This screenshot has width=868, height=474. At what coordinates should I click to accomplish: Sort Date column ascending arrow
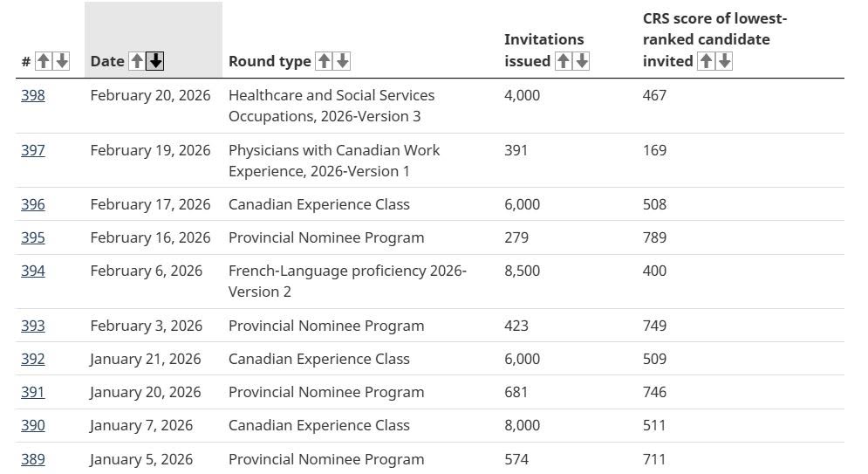[x=137, y=61]
